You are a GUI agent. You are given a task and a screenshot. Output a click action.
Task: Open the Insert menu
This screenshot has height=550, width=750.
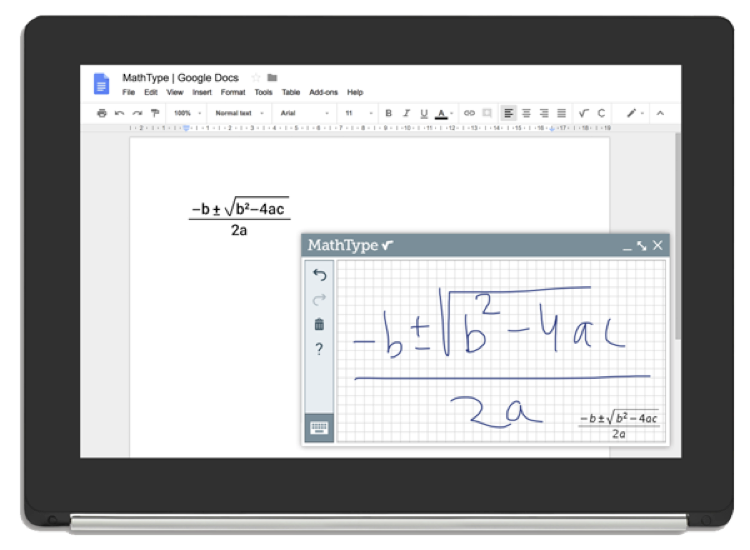click(202, 92)
